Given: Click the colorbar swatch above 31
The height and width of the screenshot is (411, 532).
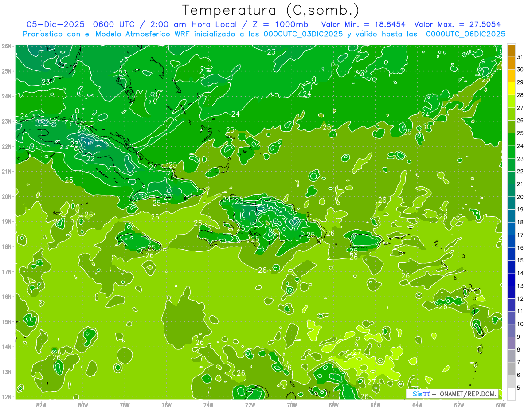Looking at the screenshot, I should coord(511,50).
